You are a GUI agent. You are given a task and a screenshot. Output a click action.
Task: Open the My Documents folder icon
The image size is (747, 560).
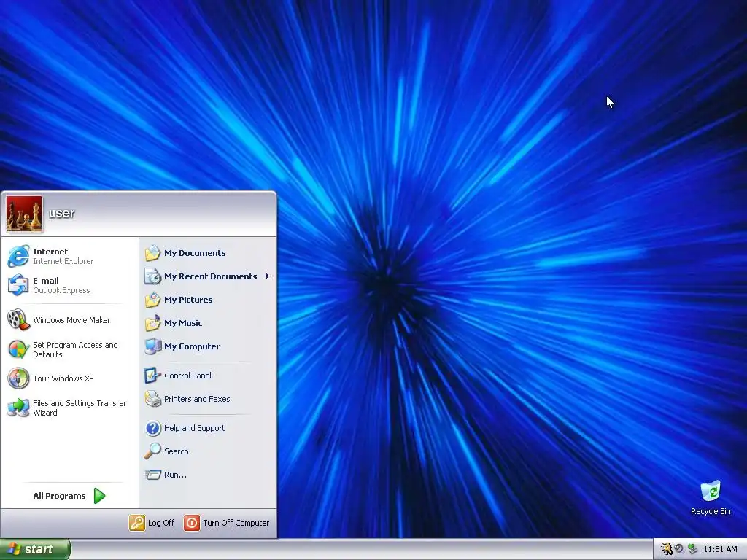153,253
